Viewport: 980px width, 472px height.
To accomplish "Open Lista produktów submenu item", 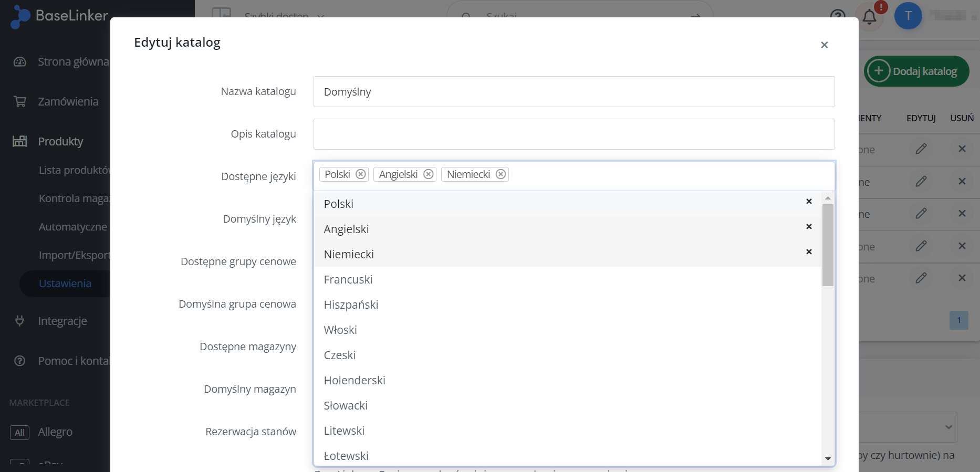I will pos(74,170).
